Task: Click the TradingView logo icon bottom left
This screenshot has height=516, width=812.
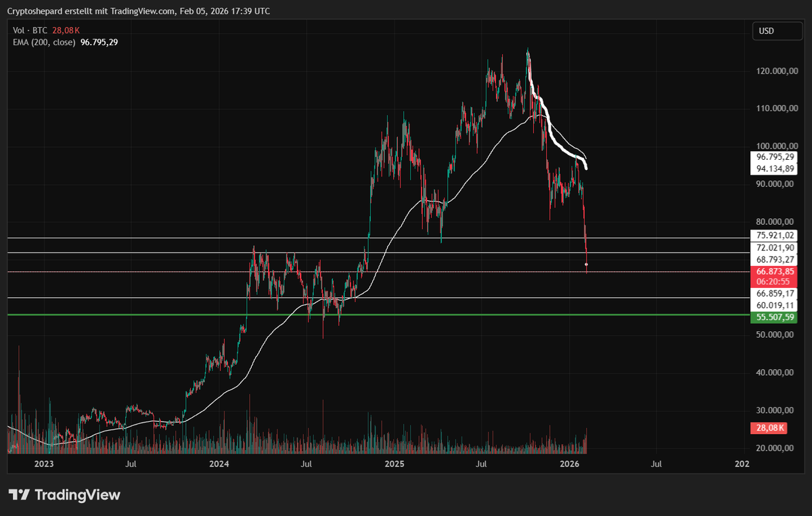Action: point(18,495)
